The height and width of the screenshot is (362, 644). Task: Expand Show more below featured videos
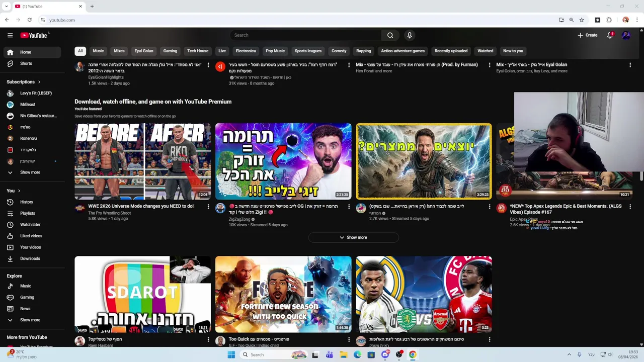pyautogui.click(x=353, y=237)
